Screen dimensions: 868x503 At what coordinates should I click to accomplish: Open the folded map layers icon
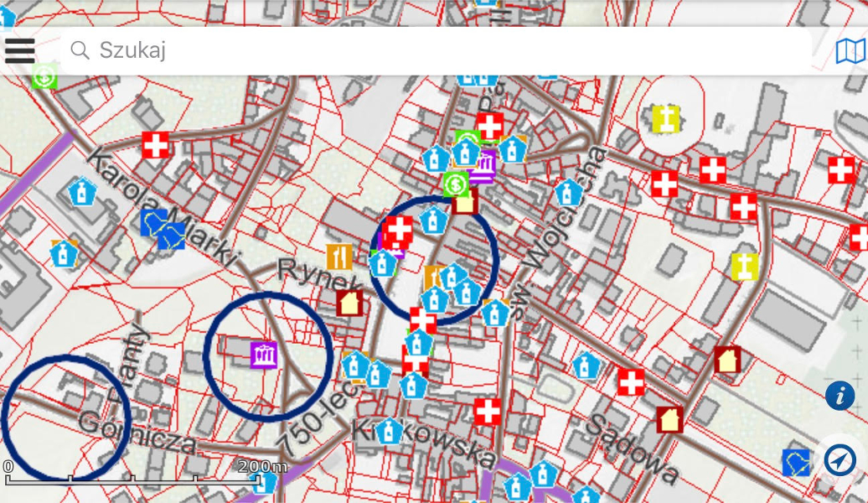(850, 51)
